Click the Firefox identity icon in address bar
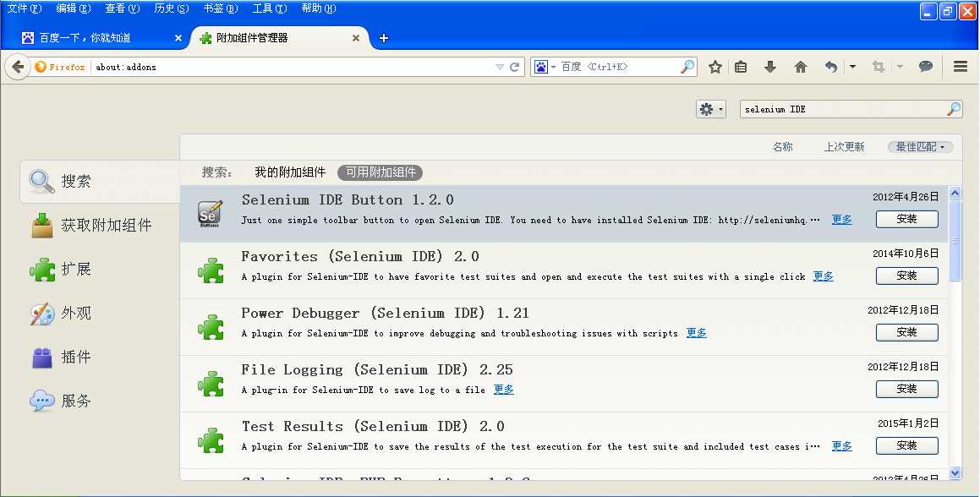 (x=41, y=67)
